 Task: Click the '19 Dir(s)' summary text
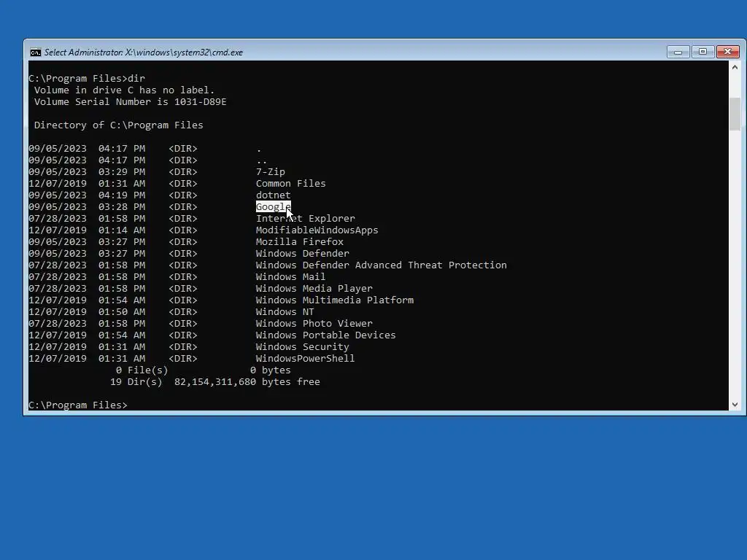[136, 382]
